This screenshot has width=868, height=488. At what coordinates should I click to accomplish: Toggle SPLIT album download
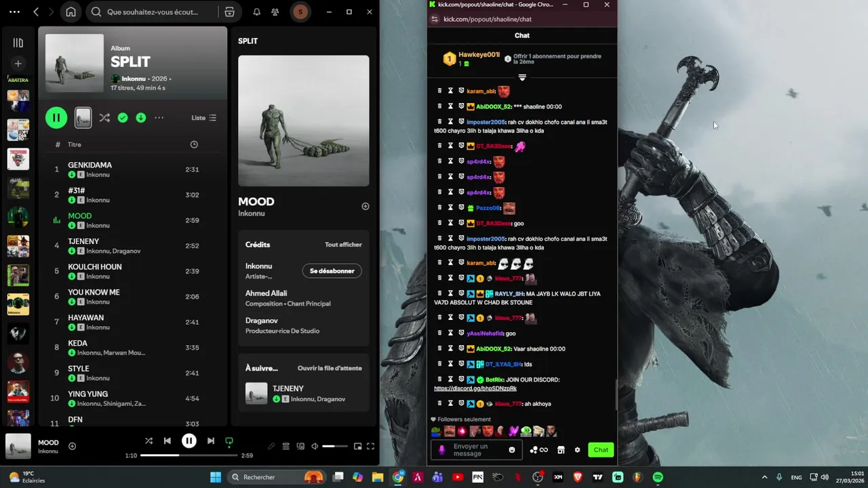coord(140,118)
